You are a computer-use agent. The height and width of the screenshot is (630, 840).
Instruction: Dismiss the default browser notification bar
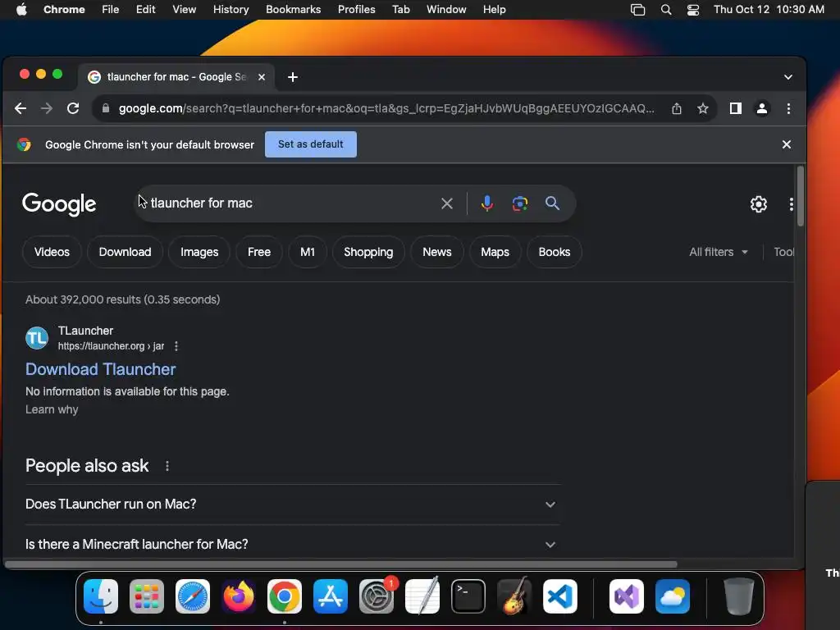[x=787, y=144]
